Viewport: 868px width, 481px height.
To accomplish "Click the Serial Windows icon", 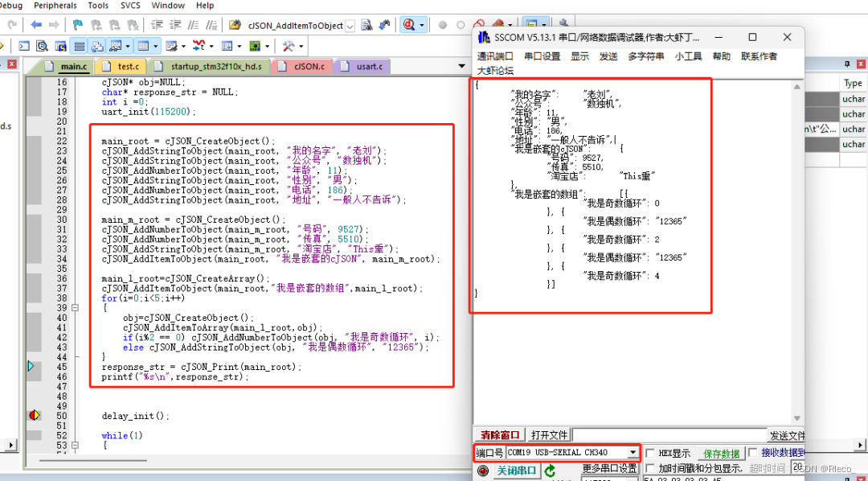I will coord(172,46).
